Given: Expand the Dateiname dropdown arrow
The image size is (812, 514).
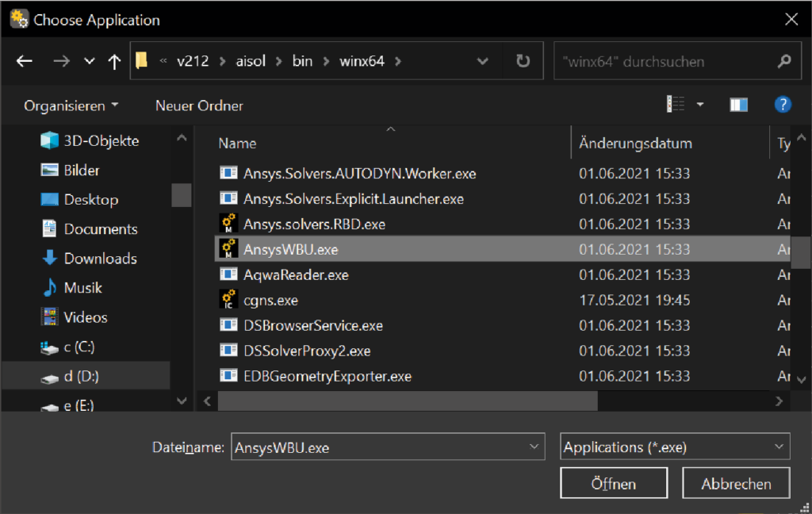Looking at the screenshot, I should (x=534, y=447).
